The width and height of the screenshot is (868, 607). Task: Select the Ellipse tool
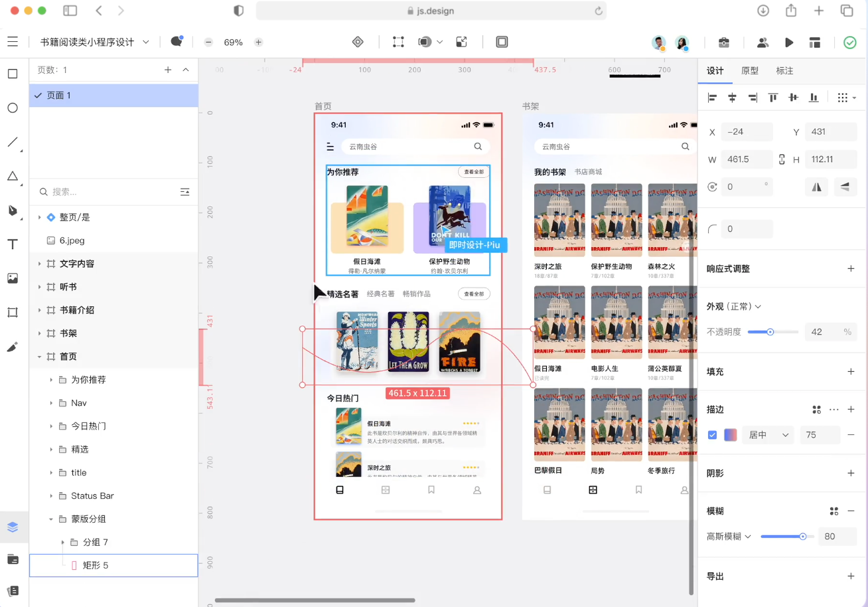coord(13,108)
